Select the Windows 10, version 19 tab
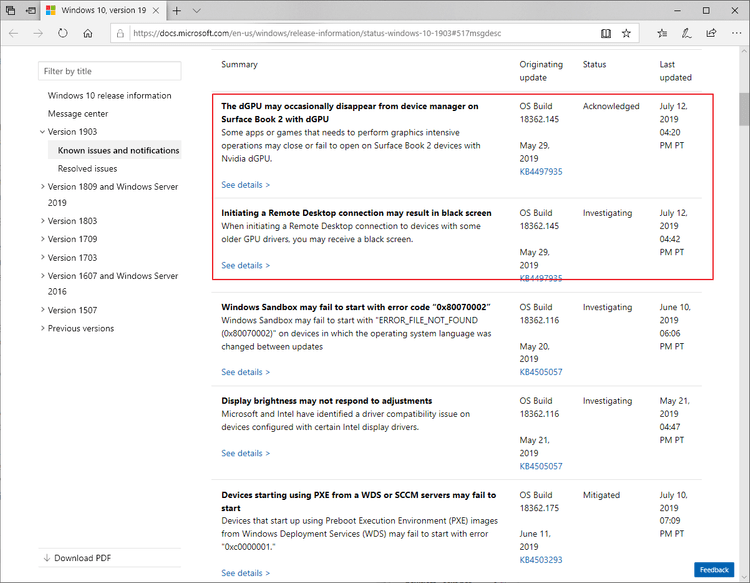The height and width of the screenshot is (583, 750). 103,11
